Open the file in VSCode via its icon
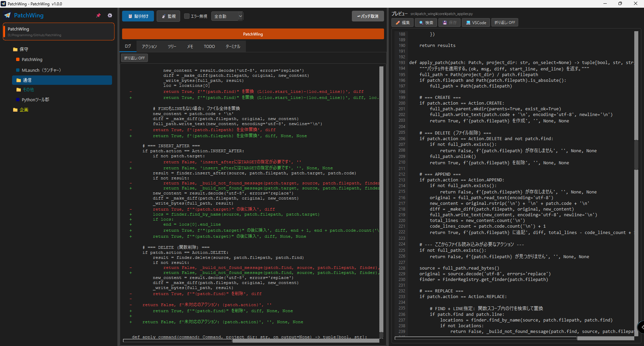 point(476,22)
